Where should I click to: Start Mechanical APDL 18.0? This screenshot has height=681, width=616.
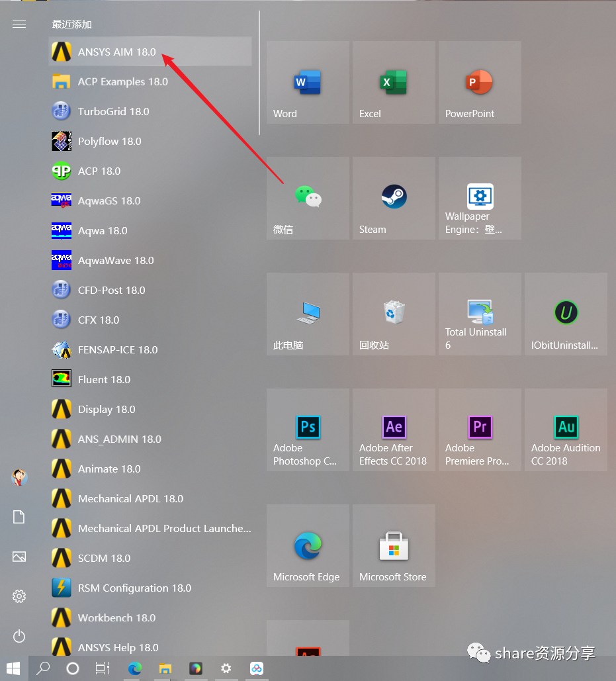[150, 498]
